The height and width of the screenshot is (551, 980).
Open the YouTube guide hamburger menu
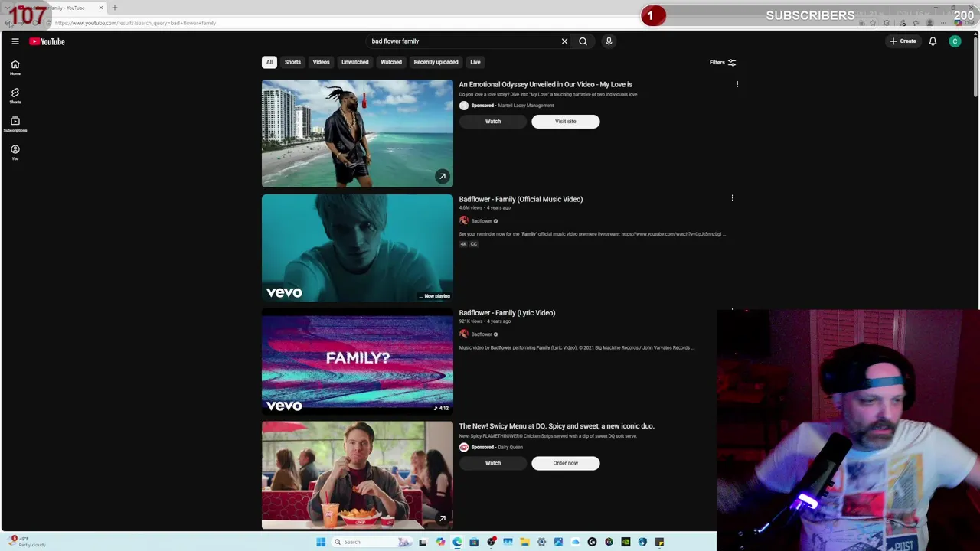coord(15,41)
